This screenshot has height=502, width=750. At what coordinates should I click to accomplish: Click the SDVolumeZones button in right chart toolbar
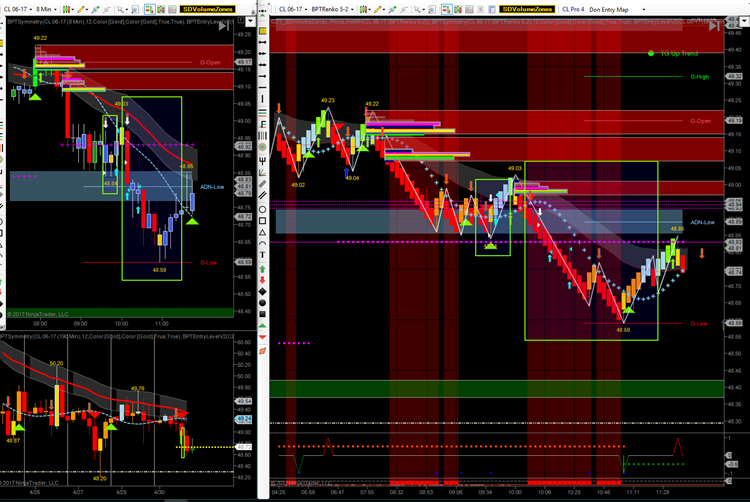tap(527, 9)
